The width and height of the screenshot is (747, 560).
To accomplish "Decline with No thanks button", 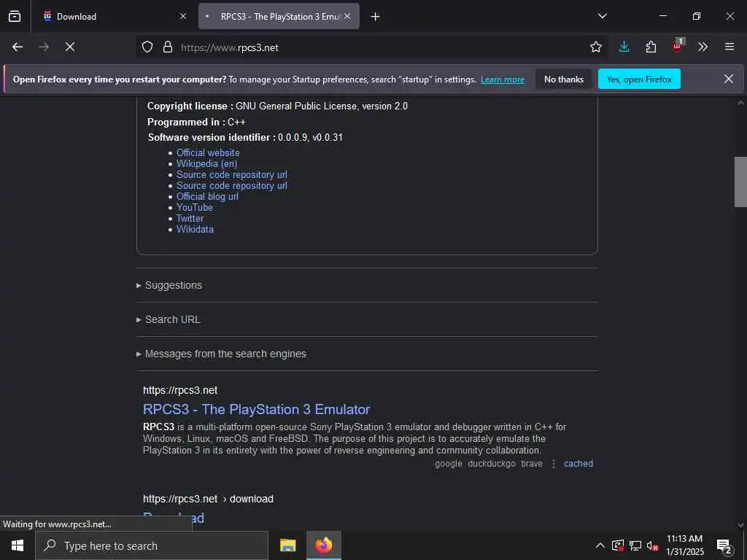I will 564,79.
